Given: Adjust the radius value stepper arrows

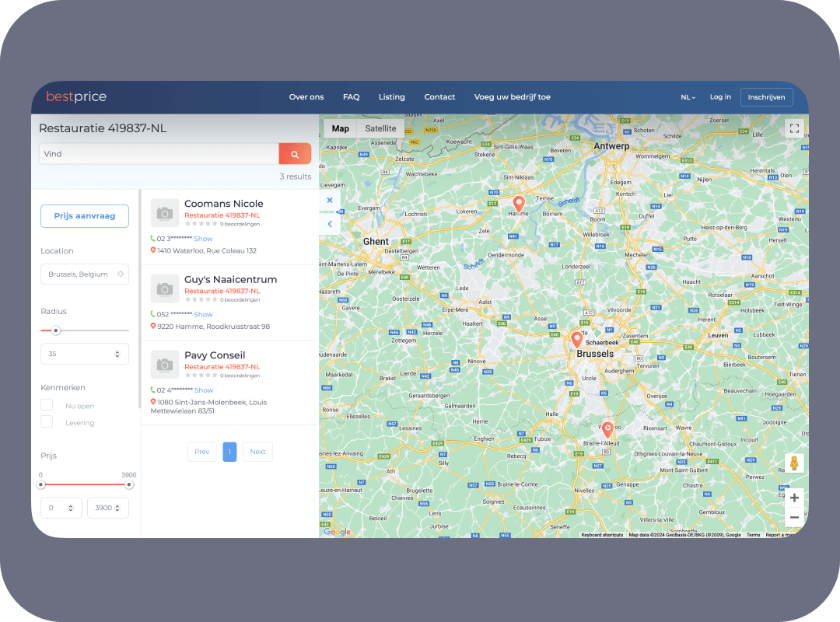Looking at the screenshot, I should [x=117, y=354].
